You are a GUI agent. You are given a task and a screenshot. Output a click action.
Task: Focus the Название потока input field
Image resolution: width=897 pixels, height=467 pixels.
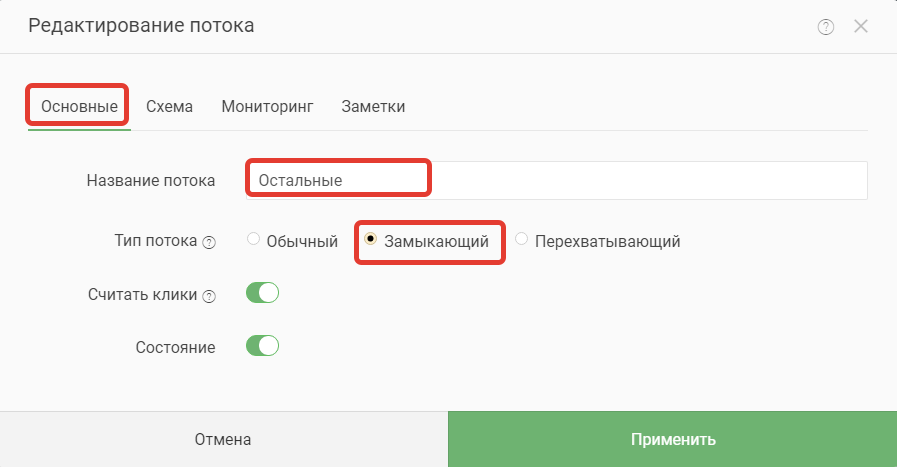pos(557,180)
